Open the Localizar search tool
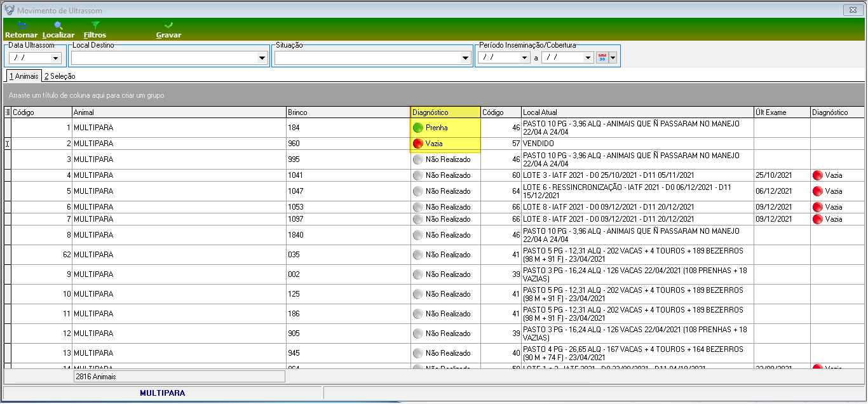This screenshot has width=868, height=404. [58, 30]
